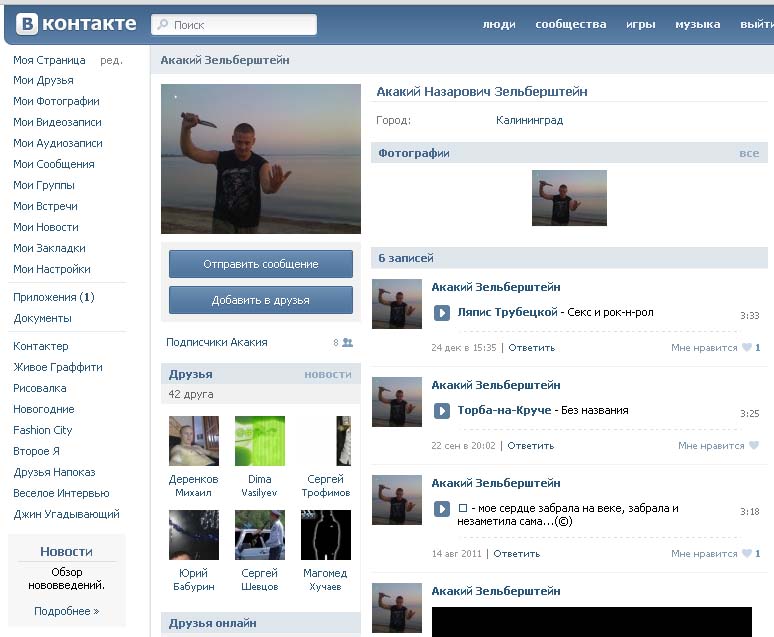774x637 pixels.
Task: Click Отправить сообщение button
Action: coord(261,264)
